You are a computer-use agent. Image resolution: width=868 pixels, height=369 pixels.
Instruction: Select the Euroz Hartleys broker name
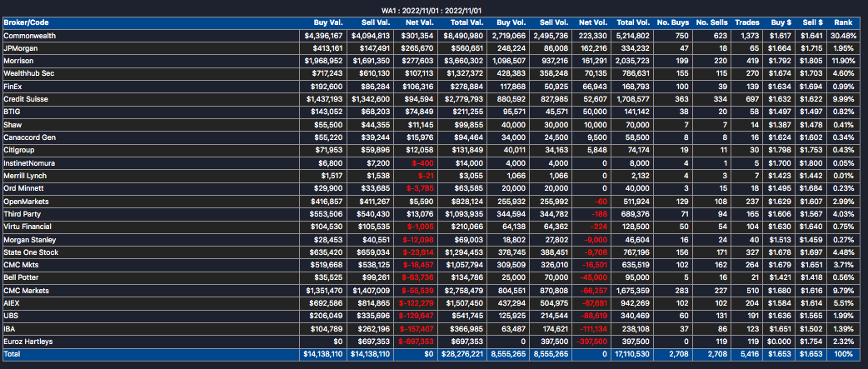click(27, 342)
